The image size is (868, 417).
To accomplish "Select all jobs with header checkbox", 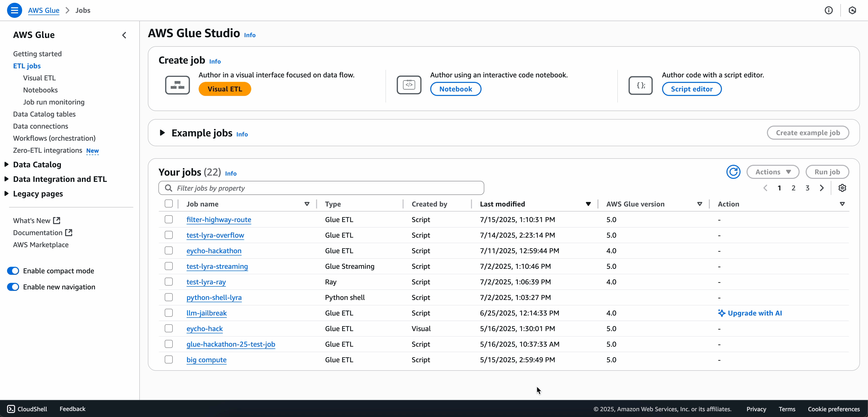I will point(169,203).
